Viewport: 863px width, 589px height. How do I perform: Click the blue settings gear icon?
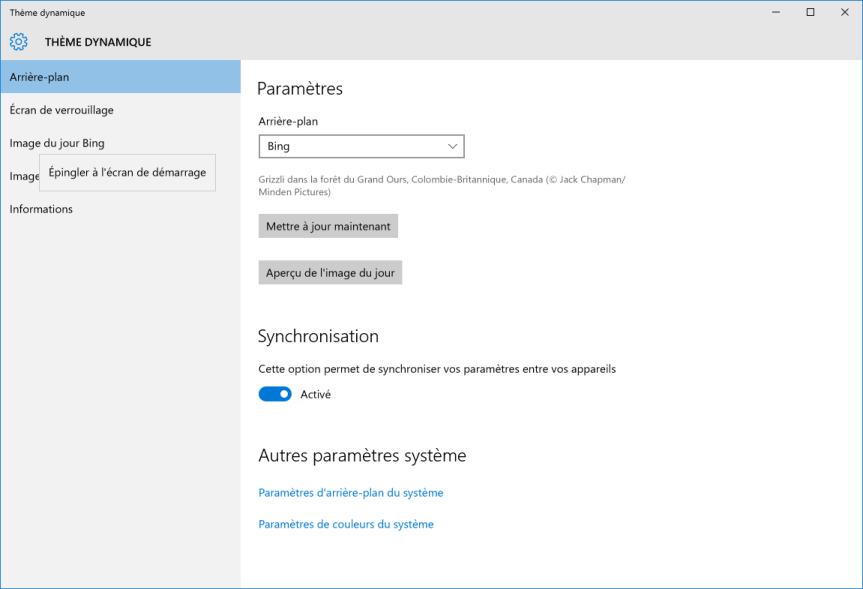pyautogui.click(x=19, y=42)
